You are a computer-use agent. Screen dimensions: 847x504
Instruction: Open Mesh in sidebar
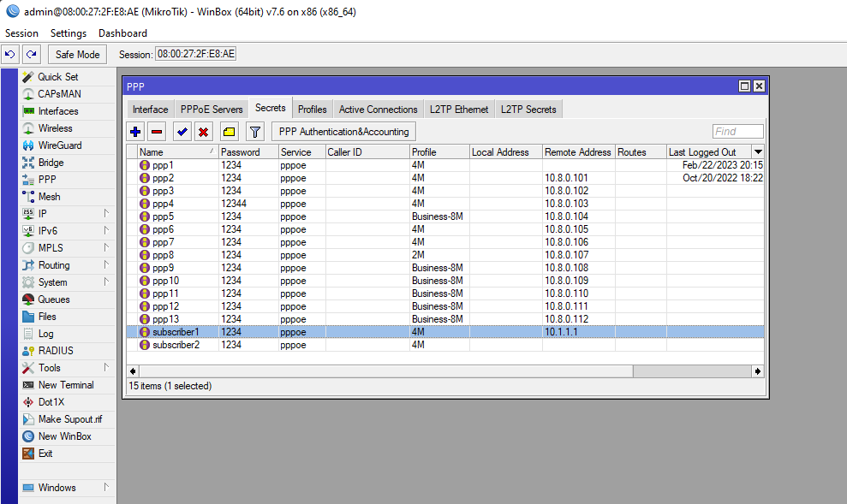(x=68, y=197)
